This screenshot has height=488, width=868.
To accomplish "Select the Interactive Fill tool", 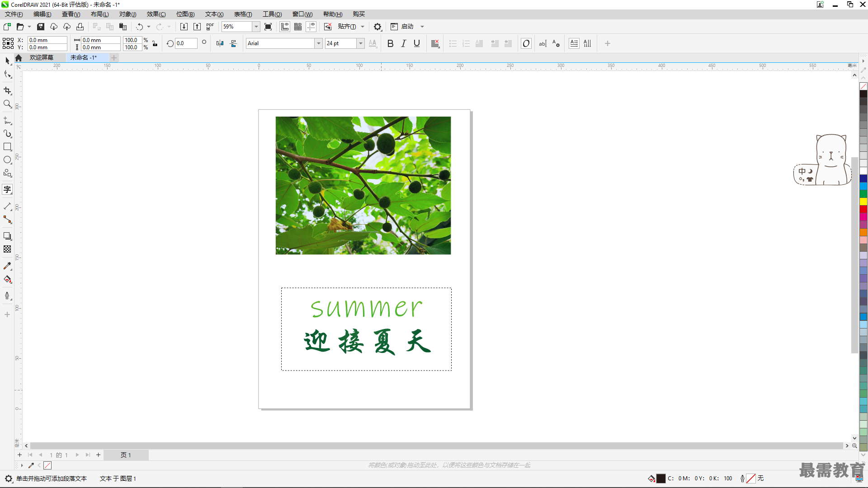I will click(7, 279).
